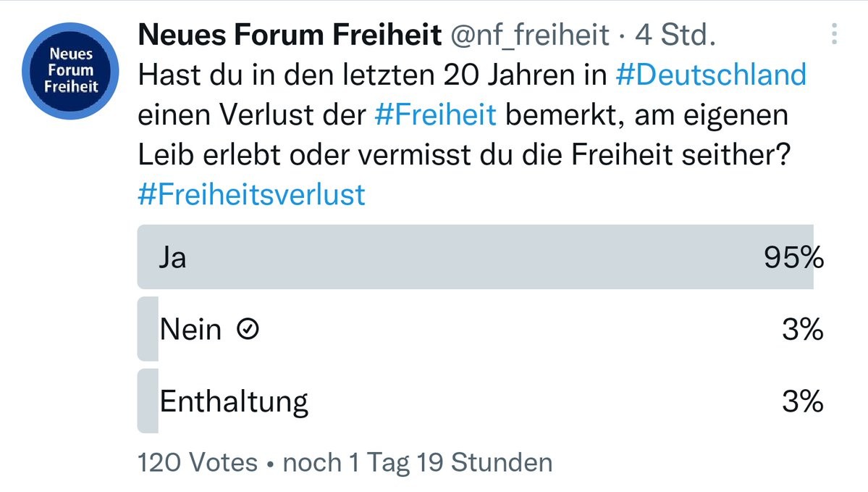The height and width of the screenshot is (492, 868).
Task: Click the checkmark icon beside Nein
Action: pos(248,330)
